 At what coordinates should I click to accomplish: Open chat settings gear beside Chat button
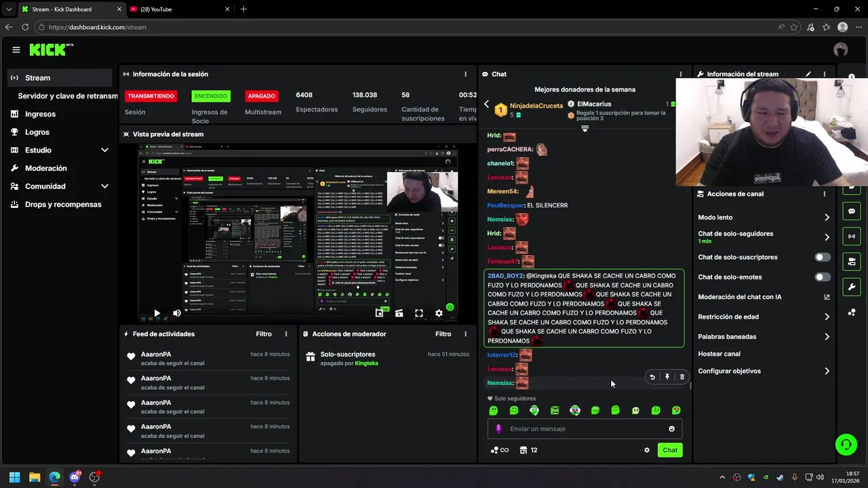pyautogui.click(x=647, y=450)
